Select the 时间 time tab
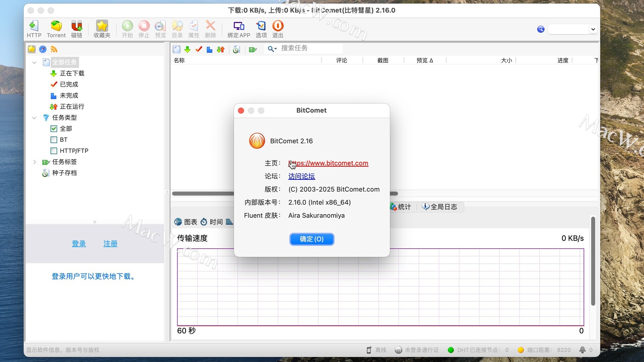Image resolution: width=644 pixels, height=362 pixels. pos(212,222)
